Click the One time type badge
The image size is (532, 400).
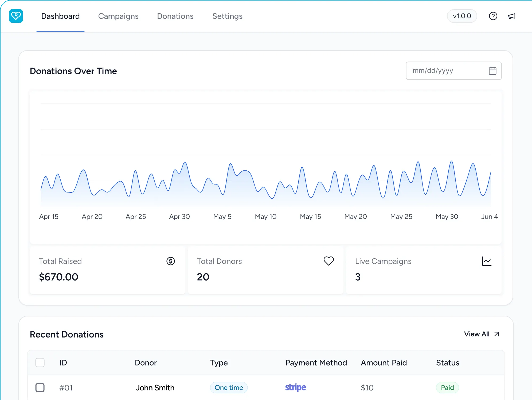pyautogui.click(x=229, y=387)
